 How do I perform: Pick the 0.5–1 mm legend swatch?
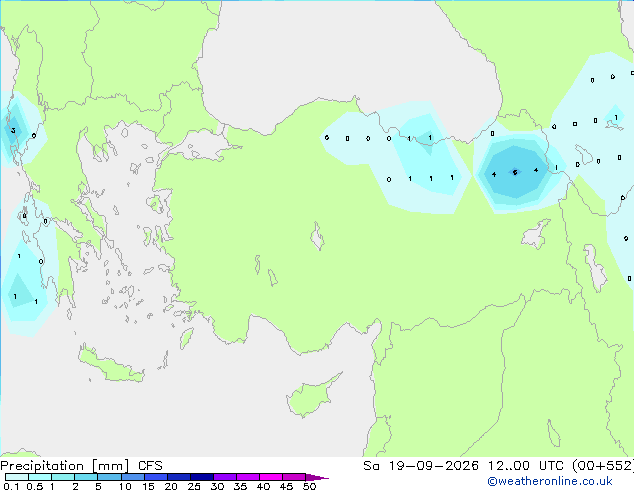[40, 477]
